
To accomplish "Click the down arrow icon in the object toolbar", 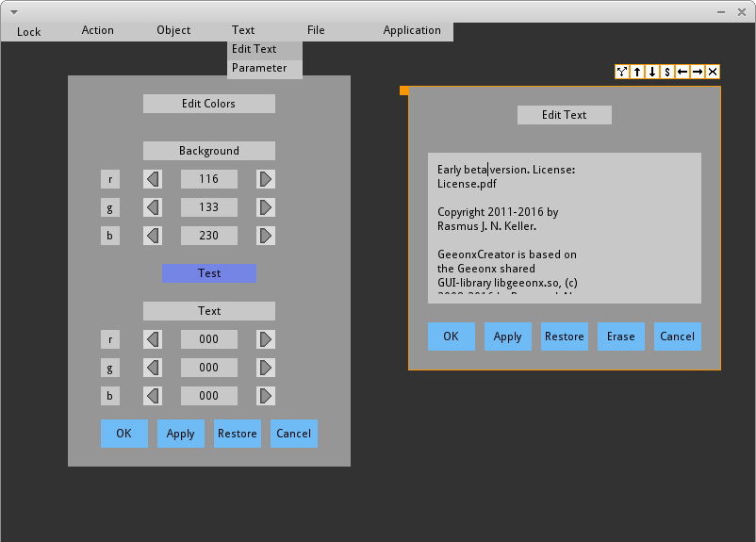I will 652,72.
